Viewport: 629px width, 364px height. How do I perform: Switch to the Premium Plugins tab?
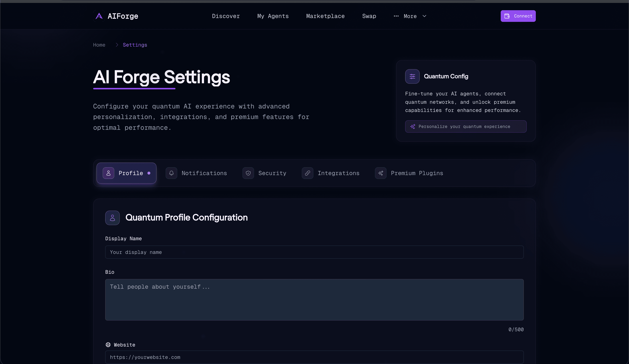point(409,173)
